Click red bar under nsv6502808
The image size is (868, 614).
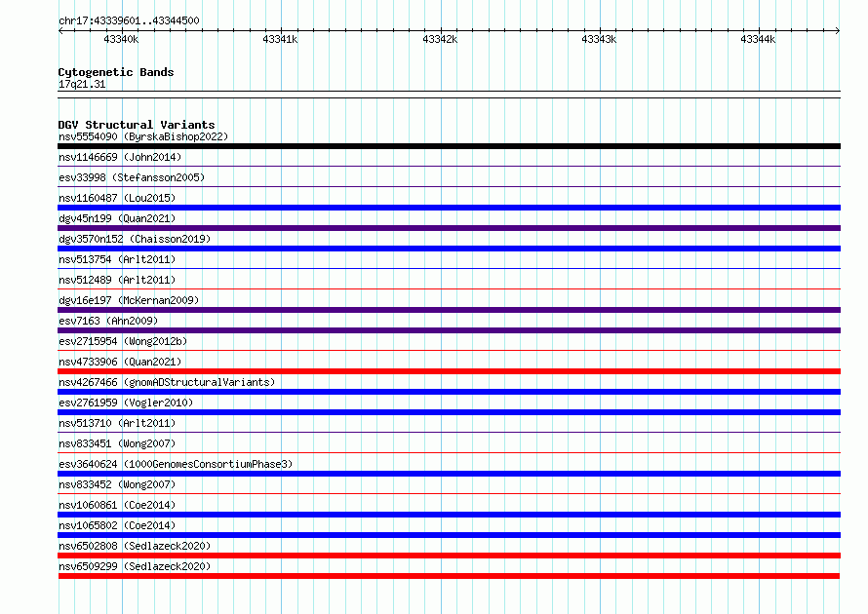pos(449,556)
